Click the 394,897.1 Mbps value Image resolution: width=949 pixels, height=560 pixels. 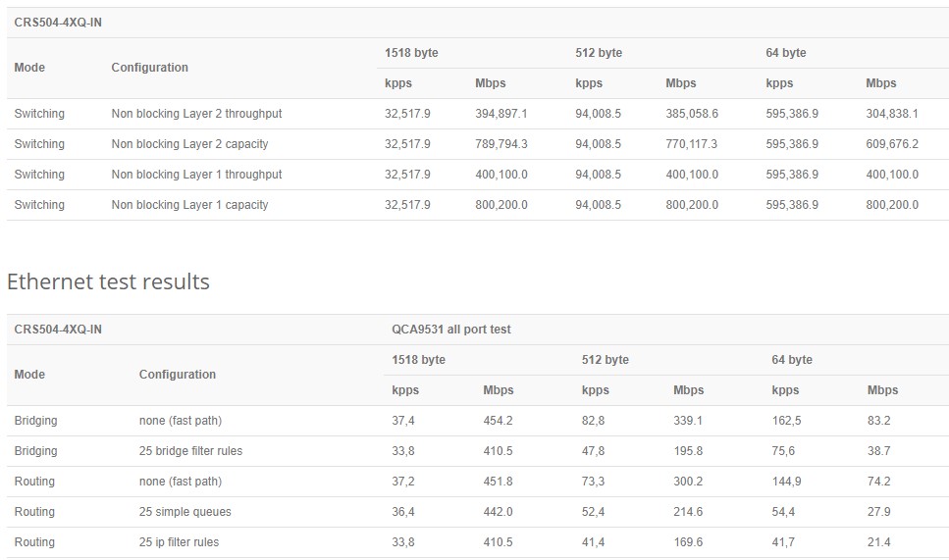click(x=501, y=114)
